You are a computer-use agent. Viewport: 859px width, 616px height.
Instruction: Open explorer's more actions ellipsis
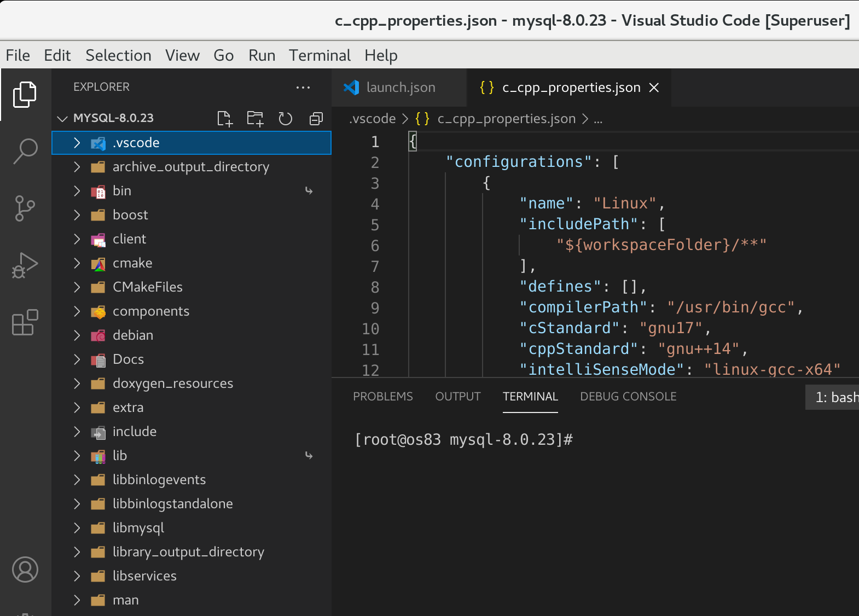pos(303,87)
